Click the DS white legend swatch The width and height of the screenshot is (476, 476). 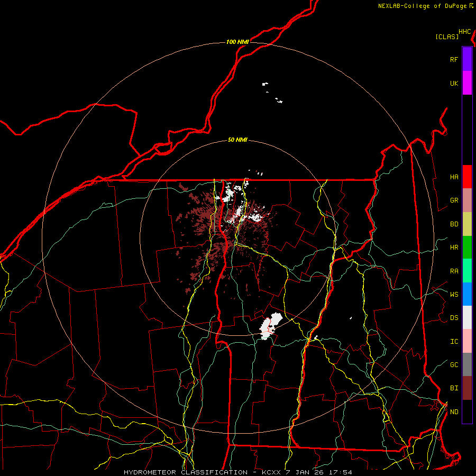467,317
